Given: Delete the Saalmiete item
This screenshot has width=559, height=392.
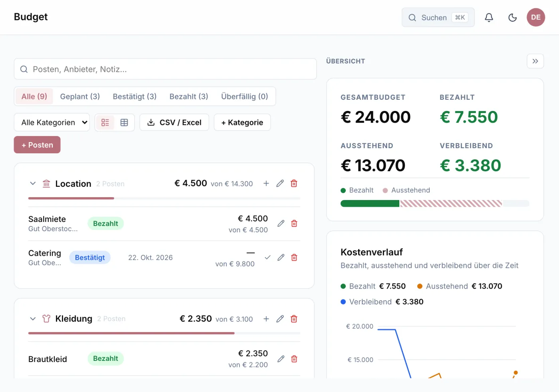Looking at the screenshot, I should (x=294, y=223).
